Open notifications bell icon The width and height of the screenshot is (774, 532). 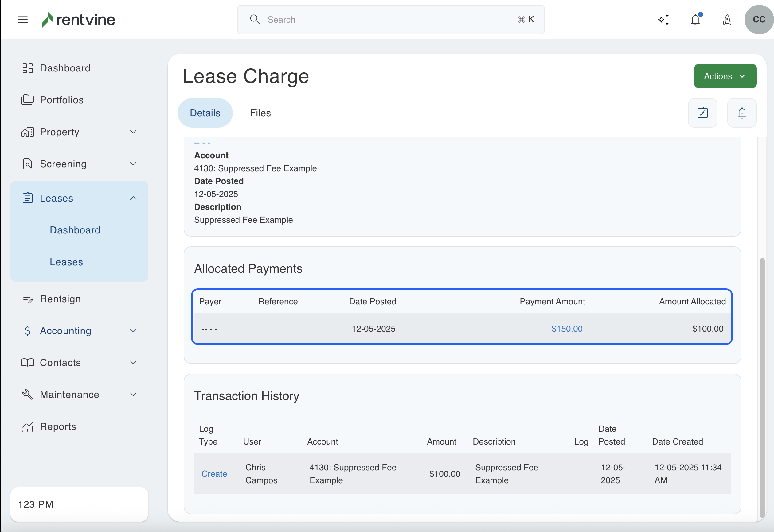click(x=695, y=20)
